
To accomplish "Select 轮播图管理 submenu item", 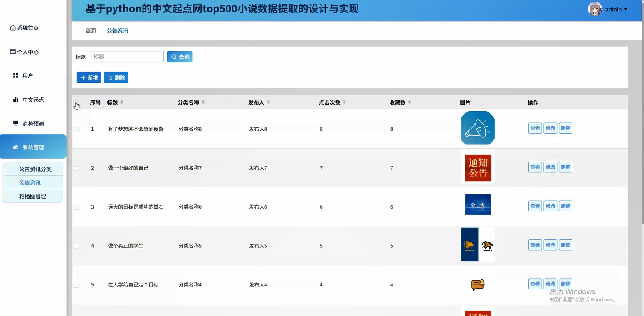I will click(x=32, y=196).
